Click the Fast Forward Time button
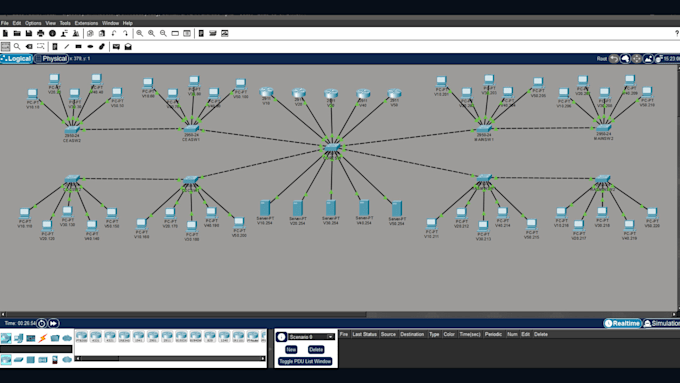Viewport: 680px width, 383px height. click(53, 323)
